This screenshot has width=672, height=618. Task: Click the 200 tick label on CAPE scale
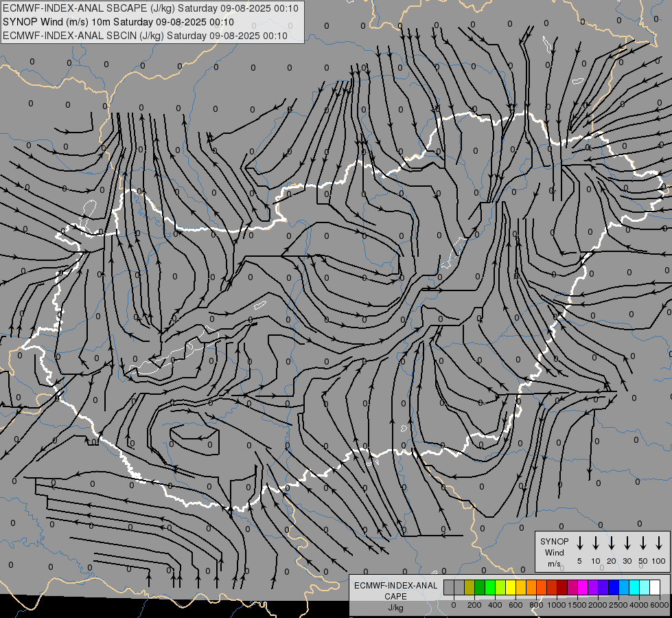(474, 605)
